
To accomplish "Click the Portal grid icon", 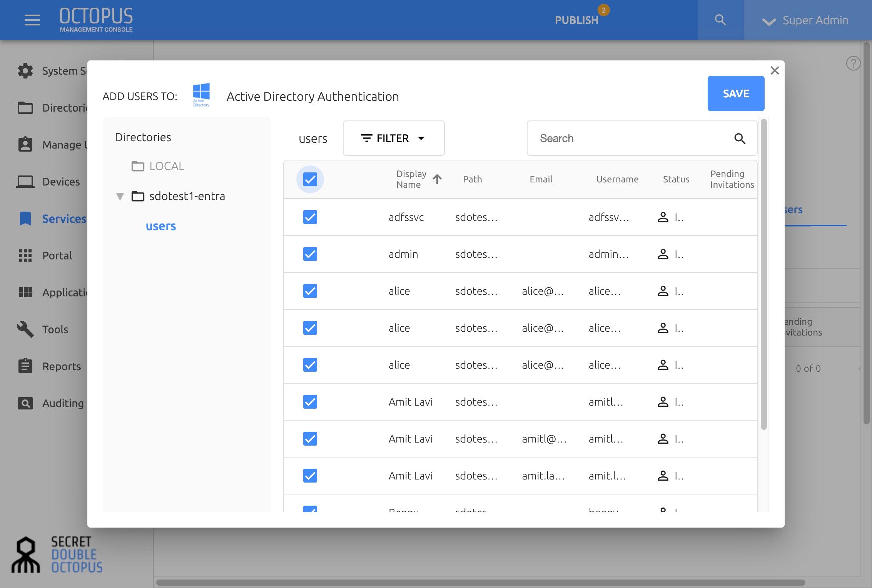I will (x=25, y=256).
